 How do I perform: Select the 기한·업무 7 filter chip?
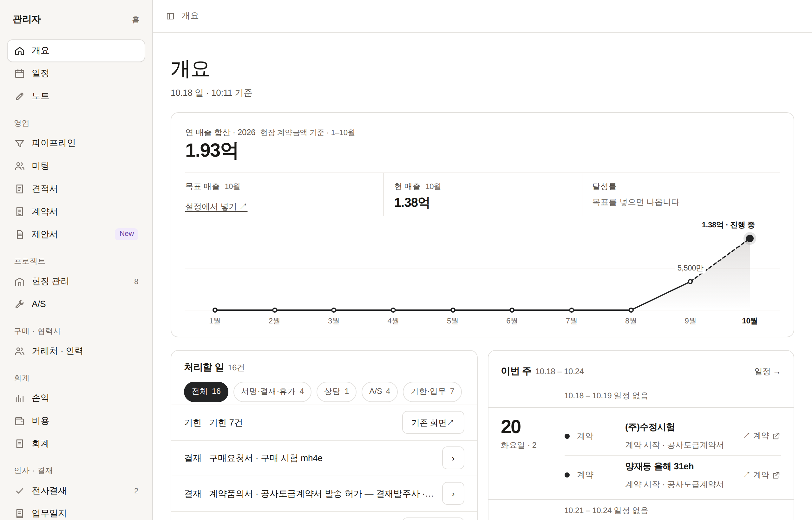(x=432, y=392)
